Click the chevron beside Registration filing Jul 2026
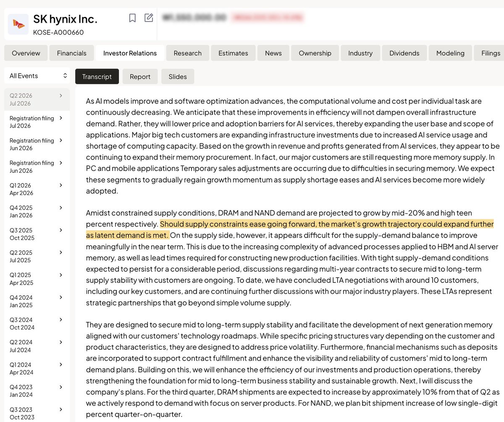Screen dimensions: 504x422 pos(61,118)
